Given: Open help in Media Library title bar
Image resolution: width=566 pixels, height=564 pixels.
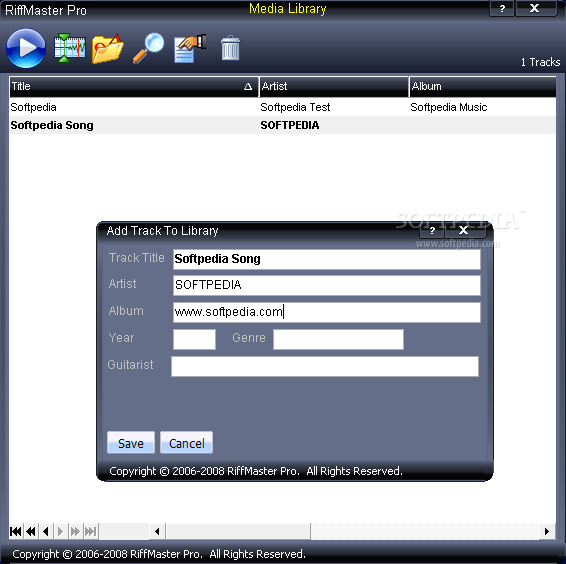Looking at the screenshot, I should click(x=502, y=8).
